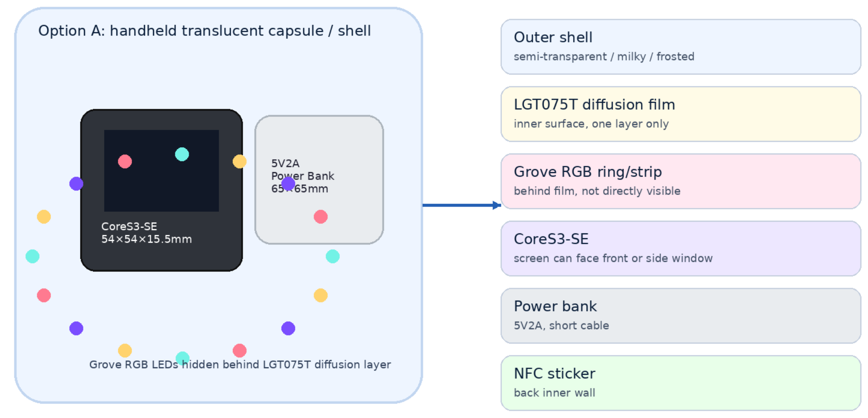Click the pink LED dot inside the power bank

(x=321, y=217)
